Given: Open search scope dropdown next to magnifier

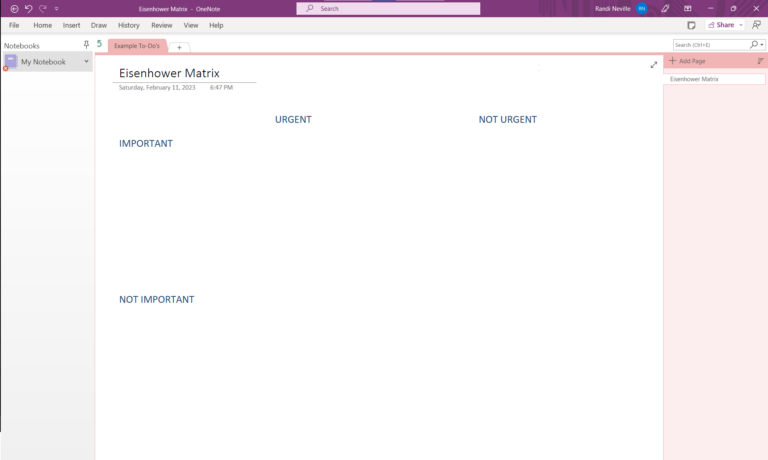Looking at the screenshot, I should [x=762, y=45].
